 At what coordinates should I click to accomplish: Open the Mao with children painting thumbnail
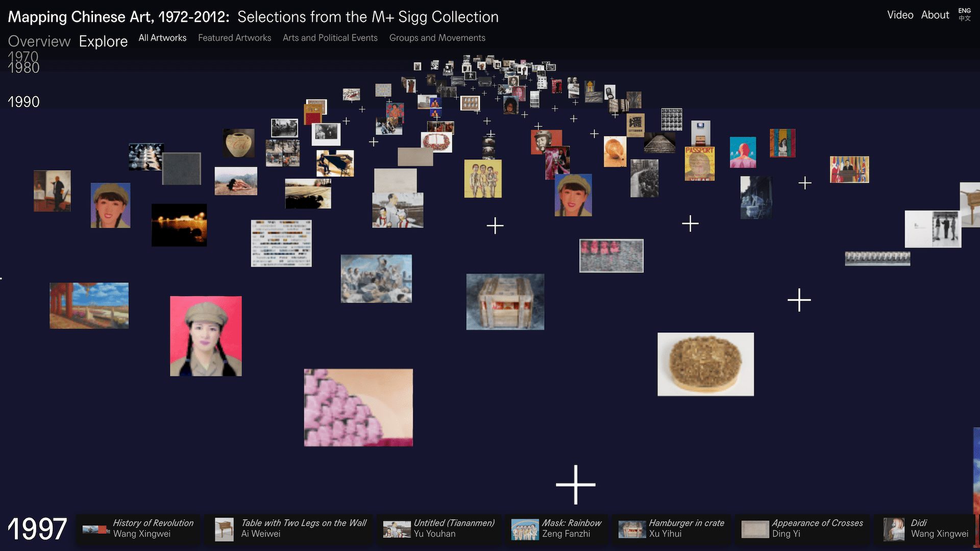click(398, 210)
